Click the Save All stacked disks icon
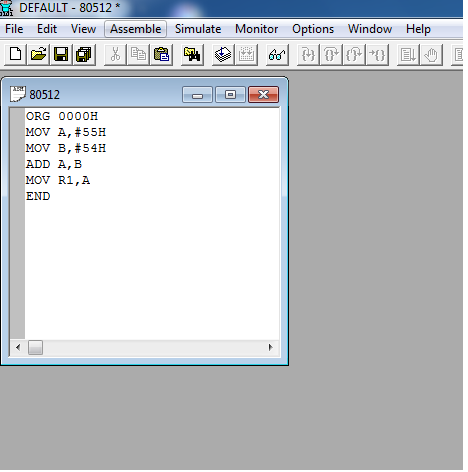The width and height of the screenshot is (468, 472). tap(84, 54)
